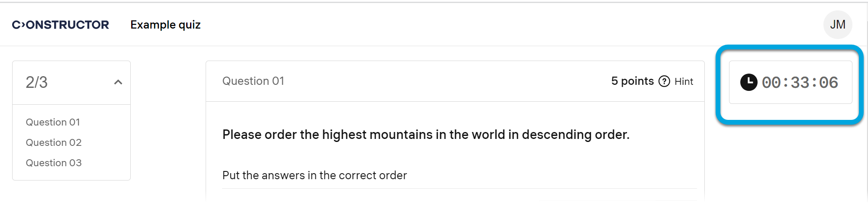
Task: Click the 2/3 progress counter
Action: (37, 82)
